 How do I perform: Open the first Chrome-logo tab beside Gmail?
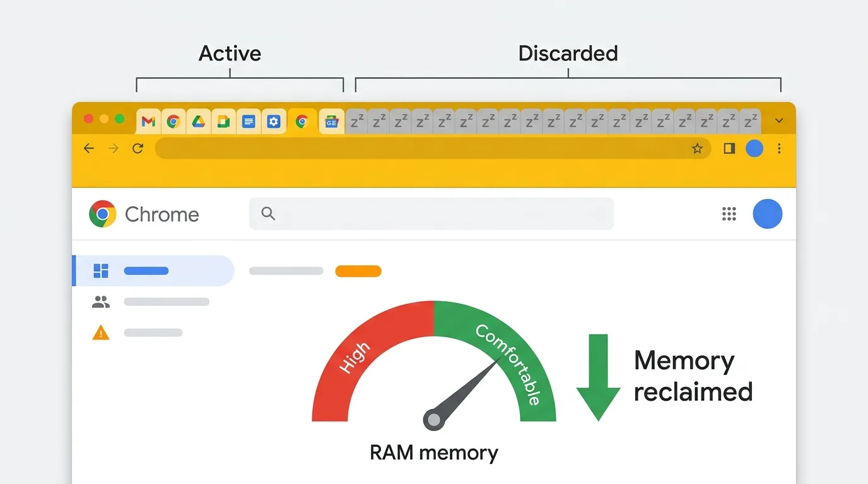[x=173, y=122]
